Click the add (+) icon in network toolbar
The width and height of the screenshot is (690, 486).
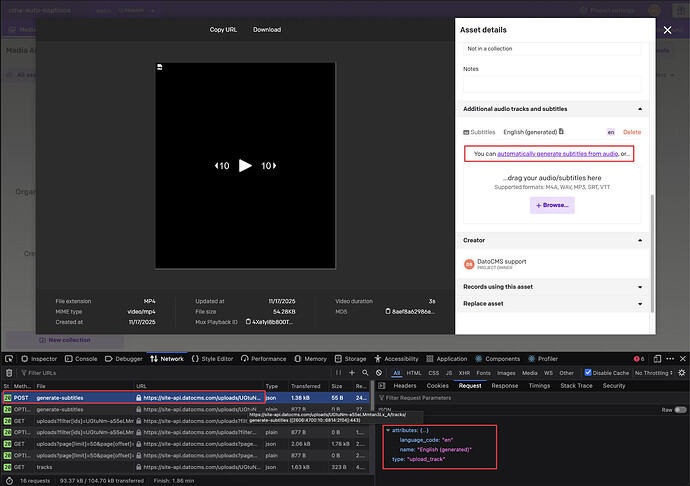pyautogui.click(x=351, y=372)
